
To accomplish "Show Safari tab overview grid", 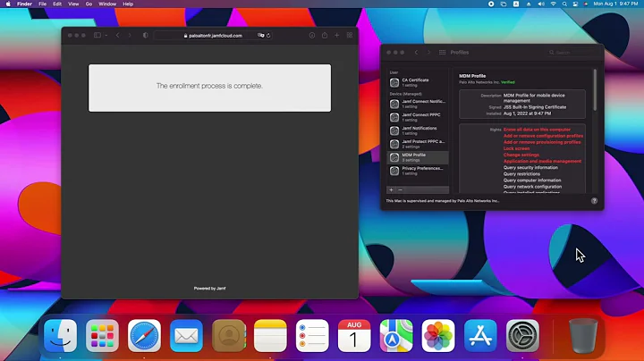I will click(x=350, y=35).
